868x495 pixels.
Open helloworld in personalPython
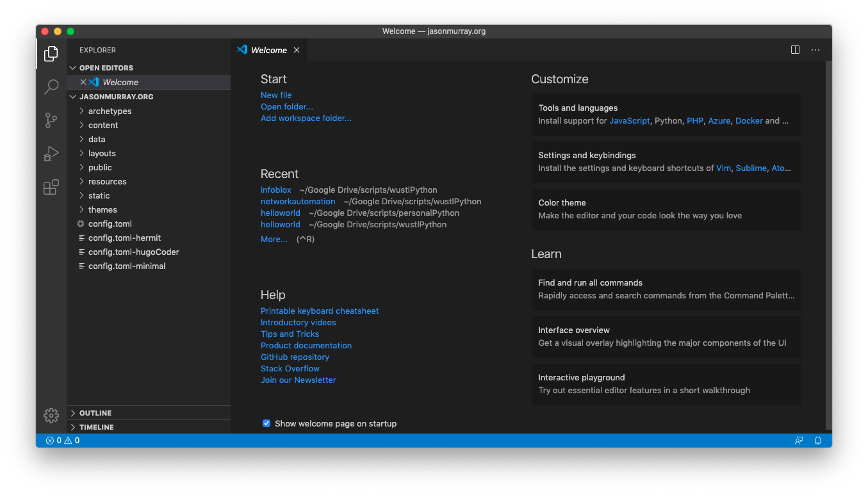tap(281, 213)
